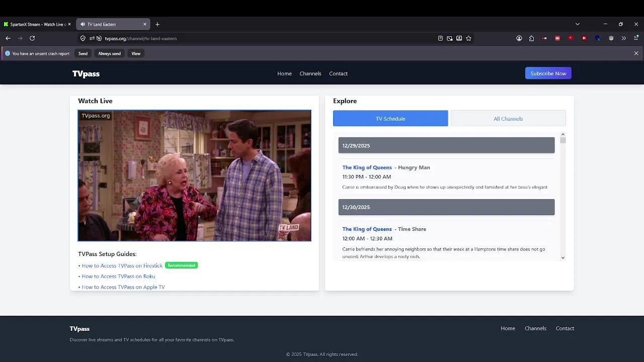Screen dimensions: 644x362
Task: Open The King of Queens Time Share listing
Action: click(367, 229)
